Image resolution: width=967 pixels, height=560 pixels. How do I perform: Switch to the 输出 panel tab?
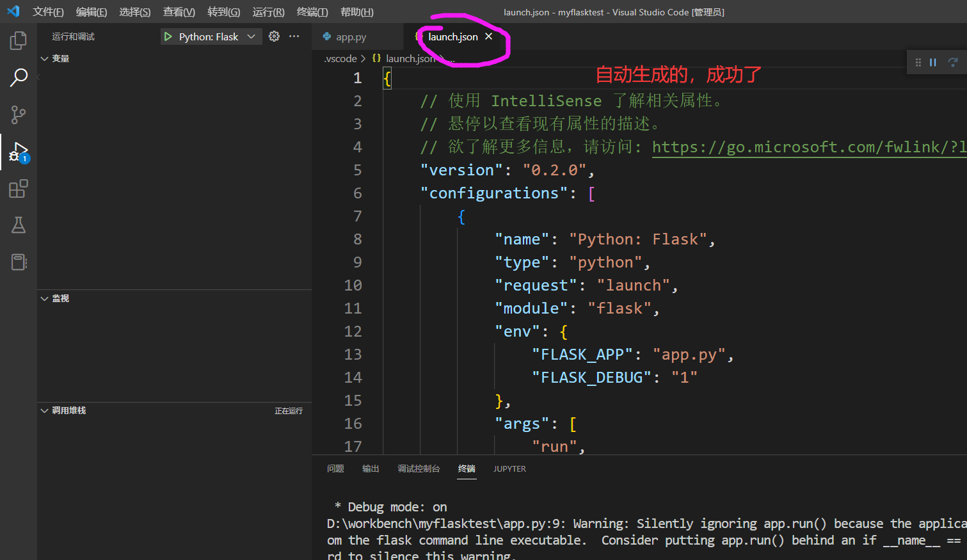[x=371, y=468]
